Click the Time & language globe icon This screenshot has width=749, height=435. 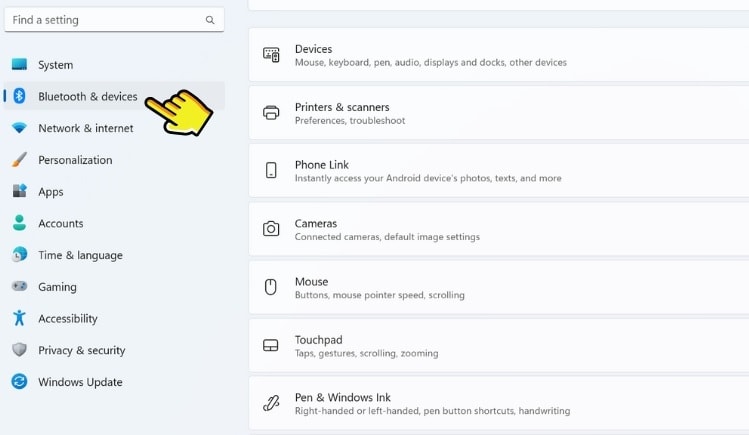pos(19,255)
